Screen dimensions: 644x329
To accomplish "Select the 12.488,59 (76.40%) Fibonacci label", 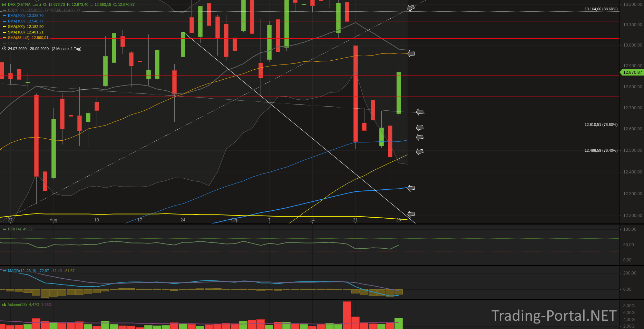I will [601, 150].
